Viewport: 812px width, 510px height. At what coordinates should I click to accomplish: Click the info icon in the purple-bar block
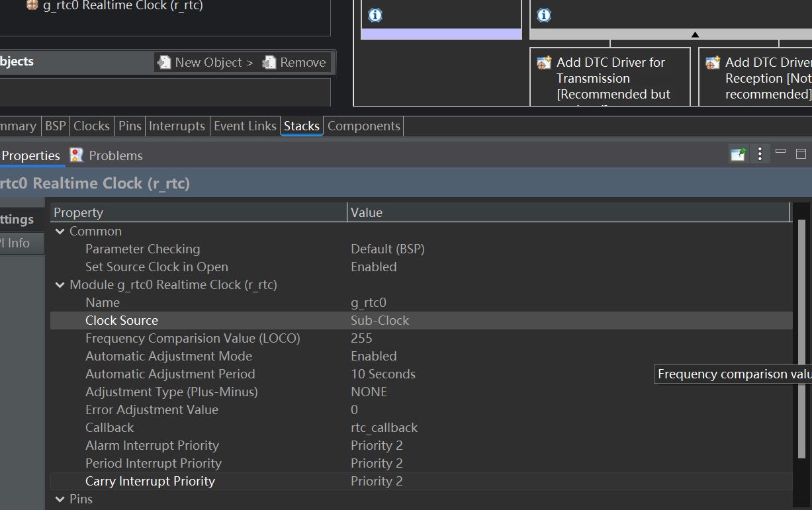375,15
